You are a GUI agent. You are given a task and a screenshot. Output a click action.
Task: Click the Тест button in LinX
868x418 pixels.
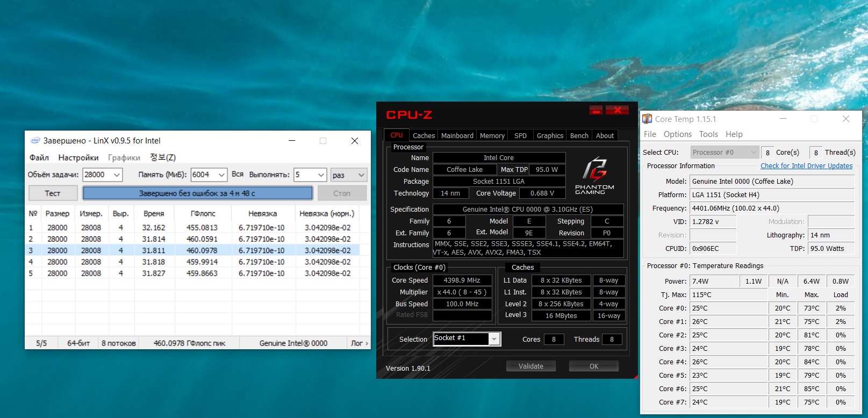tap(53, 193)
